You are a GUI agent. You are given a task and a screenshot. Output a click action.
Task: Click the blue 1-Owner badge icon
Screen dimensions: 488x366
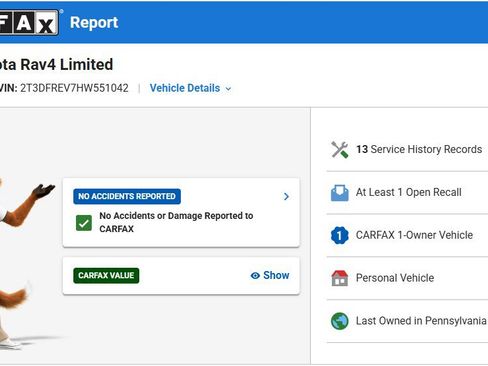340,235
